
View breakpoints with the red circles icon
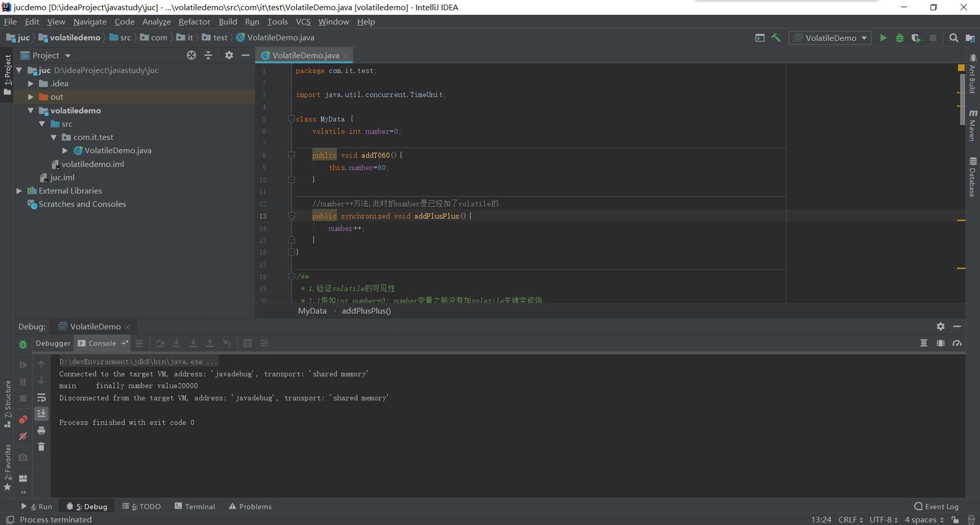[x=23, y=420]
